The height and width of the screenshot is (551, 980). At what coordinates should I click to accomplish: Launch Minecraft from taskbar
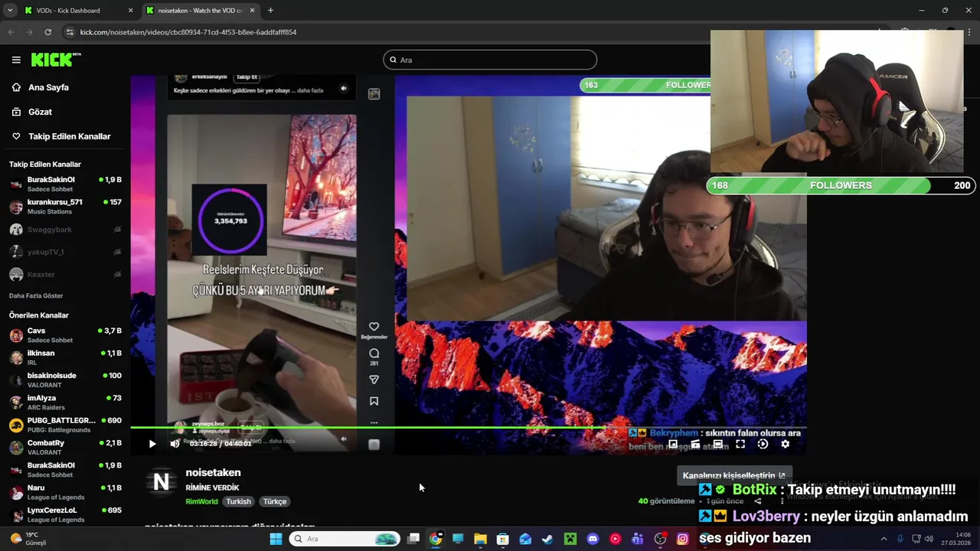click(x=570, y=539)
